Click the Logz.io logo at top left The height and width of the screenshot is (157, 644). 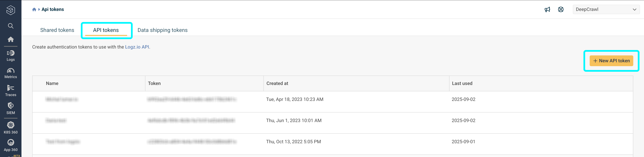pos(11,10)
